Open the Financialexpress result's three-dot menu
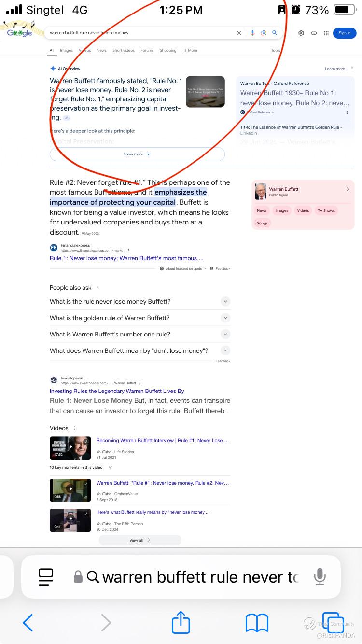 [128, 251]
